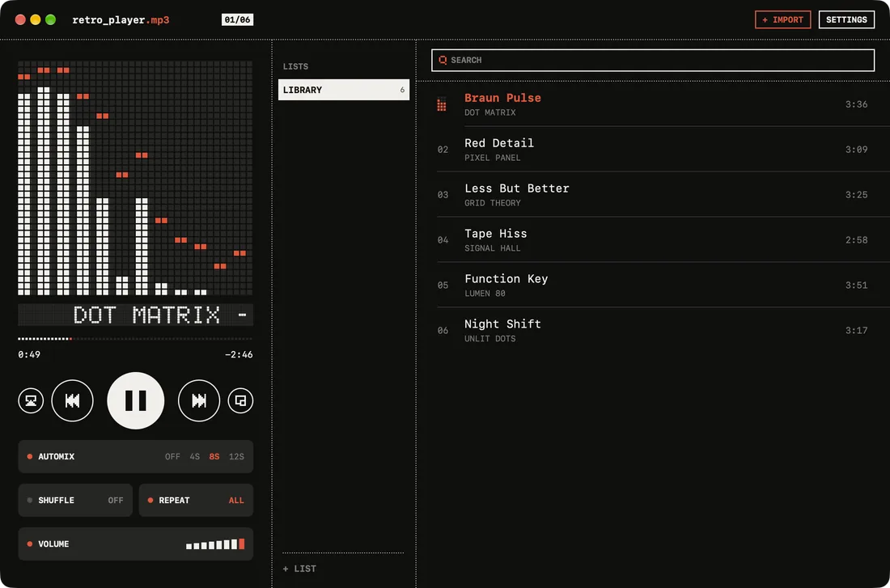Image resolution: width=890 pixels, height=588 pixels.
Task: Play the track Braun Pulse
Action: (x=653, y=104)
